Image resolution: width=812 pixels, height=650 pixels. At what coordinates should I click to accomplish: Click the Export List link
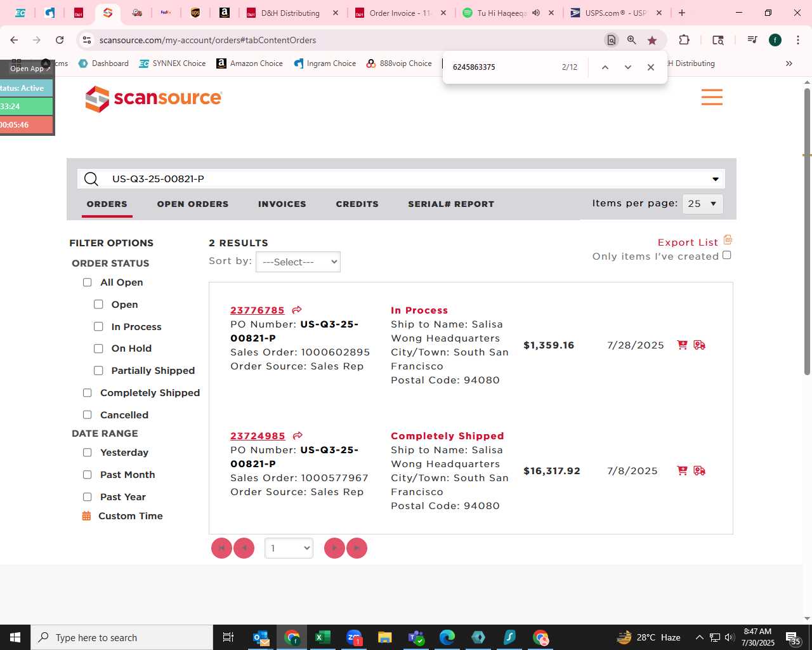[688, 242]
